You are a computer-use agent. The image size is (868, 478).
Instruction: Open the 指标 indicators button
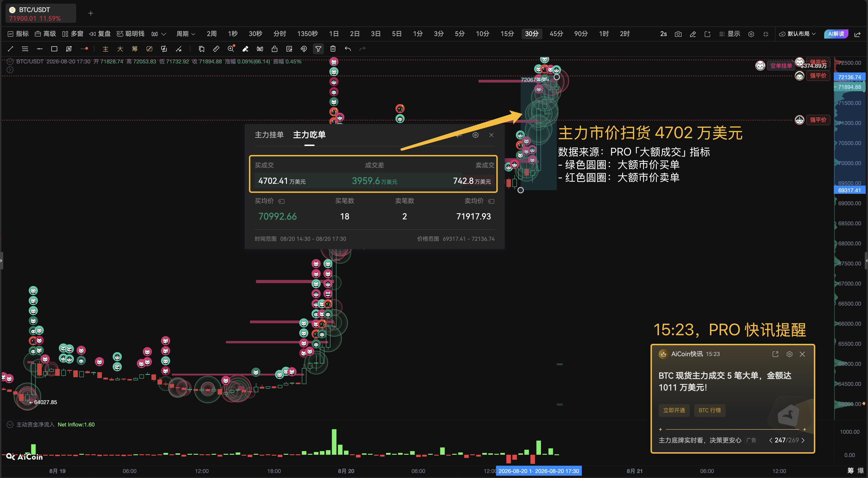(18, 34)
